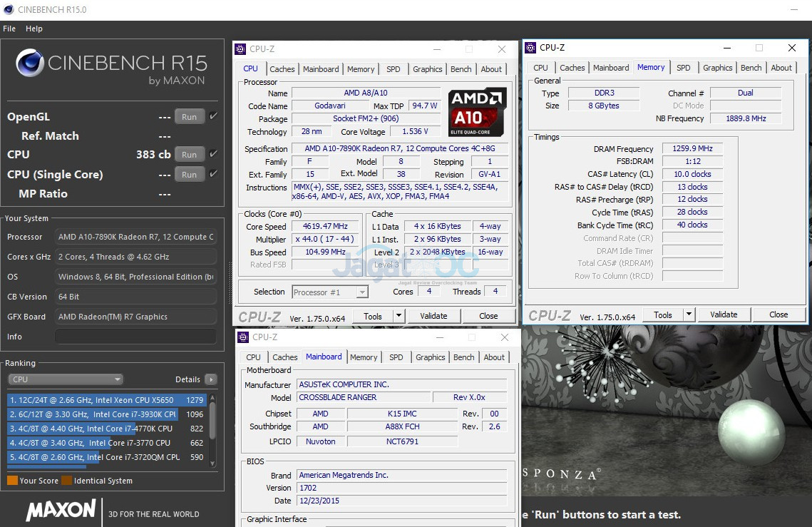Click the MAXON logo at the bottom
This screenshot has width=812, height=527.
[61, 510]
